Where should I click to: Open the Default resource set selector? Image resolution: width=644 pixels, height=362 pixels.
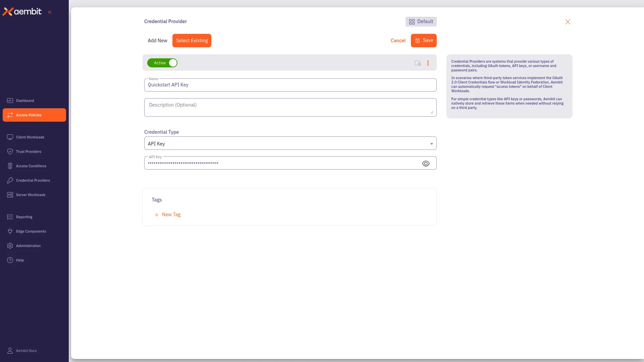click(x=421, y=21)
